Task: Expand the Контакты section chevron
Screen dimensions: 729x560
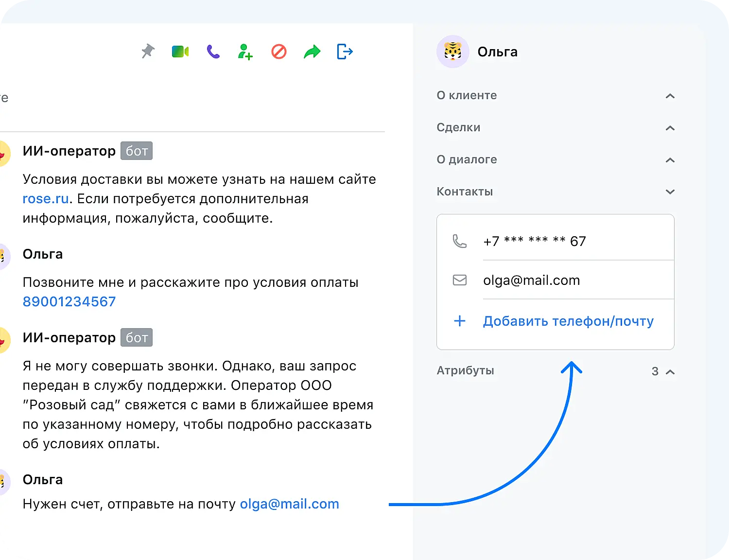Action: [x=671, y=192]
